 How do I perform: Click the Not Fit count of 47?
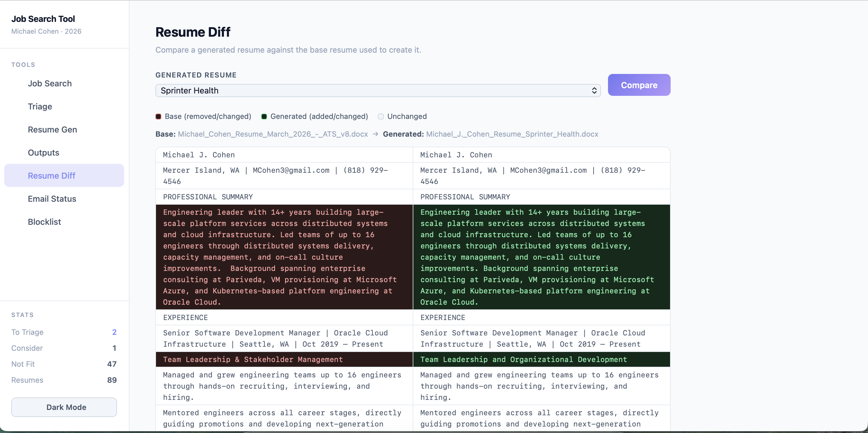[x=112, y=364]
